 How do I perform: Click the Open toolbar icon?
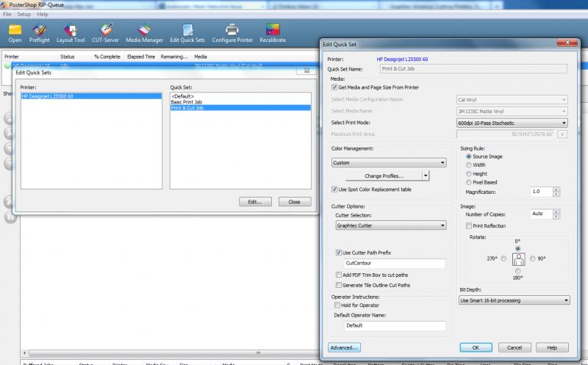[x=15, y=33]
